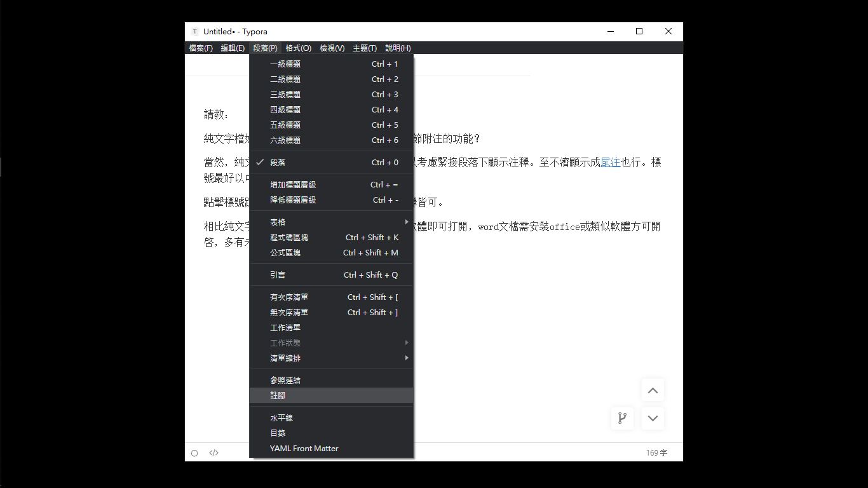Insert 無次序清單 unordered list

coord(331,313)
